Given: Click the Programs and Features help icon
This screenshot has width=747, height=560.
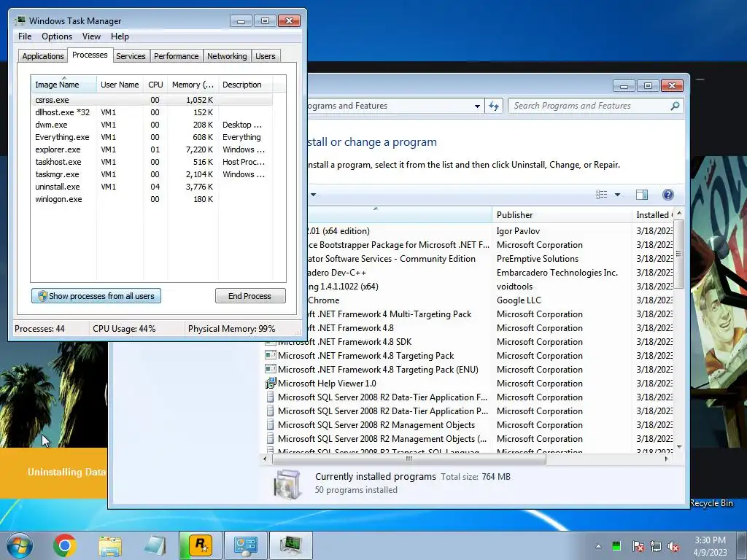Looking at the screenshot, I should pos(668,194).
